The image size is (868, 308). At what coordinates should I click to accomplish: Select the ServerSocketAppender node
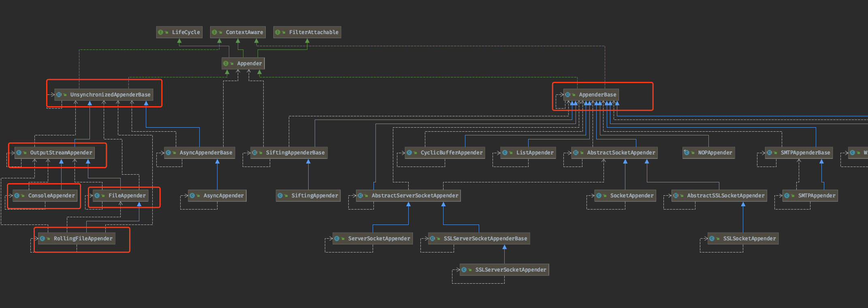pyautogui.click(x=373, y=239)
